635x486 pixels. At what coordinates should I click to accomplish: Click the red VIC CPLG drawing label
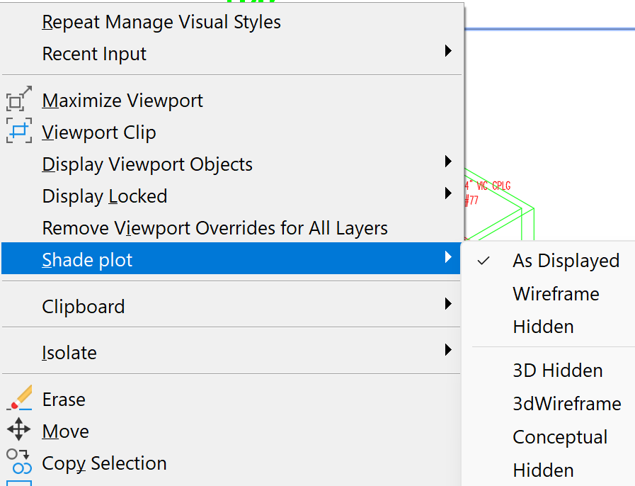pos(488,186)
